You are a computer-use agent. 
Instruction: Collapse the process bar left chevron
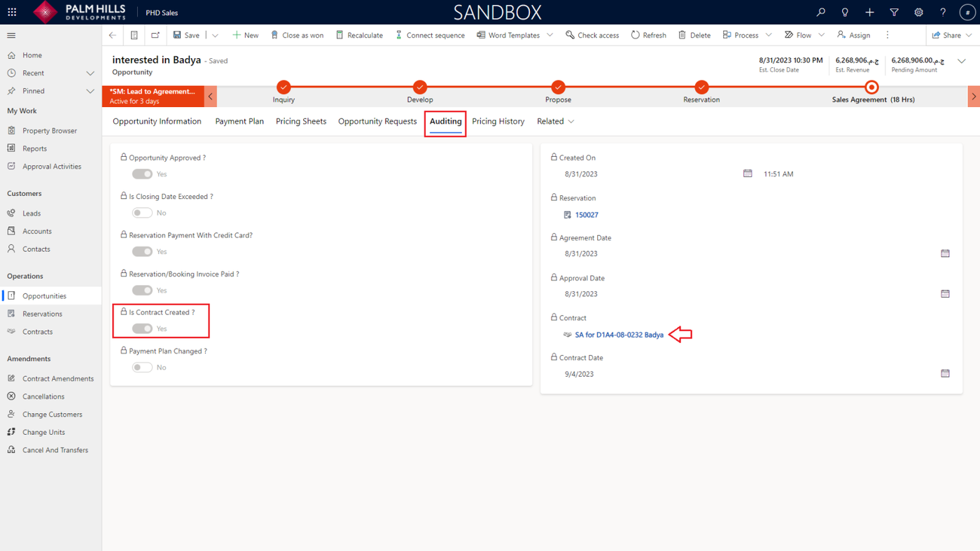click(x=211, y=97)
